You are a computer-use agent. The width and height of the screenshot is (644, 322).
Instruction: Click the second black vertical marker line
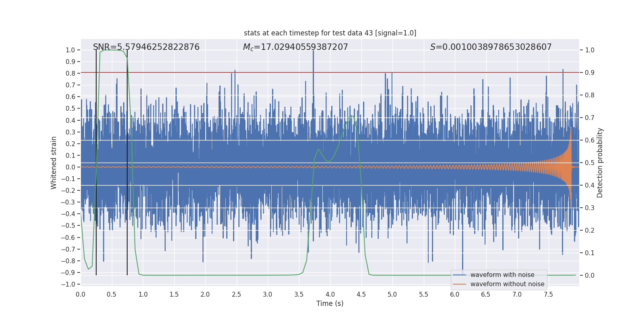pyautogui.click(x=127, y=163)
